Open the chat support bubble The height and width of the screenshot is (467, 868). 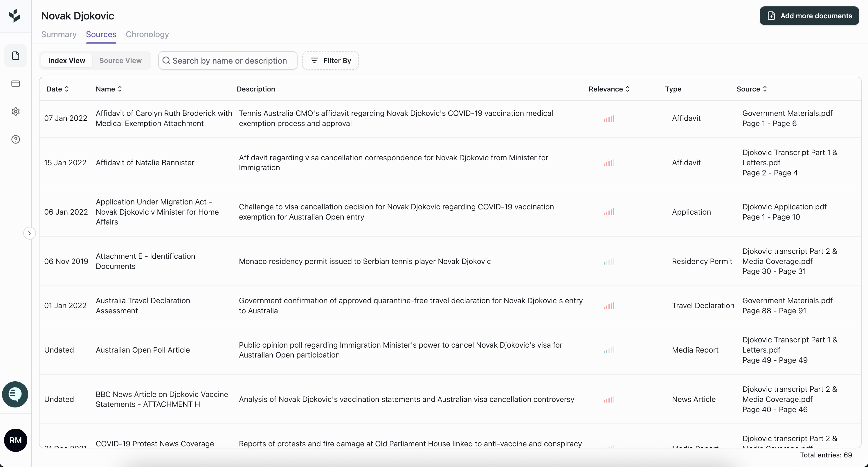click(15, 394)
